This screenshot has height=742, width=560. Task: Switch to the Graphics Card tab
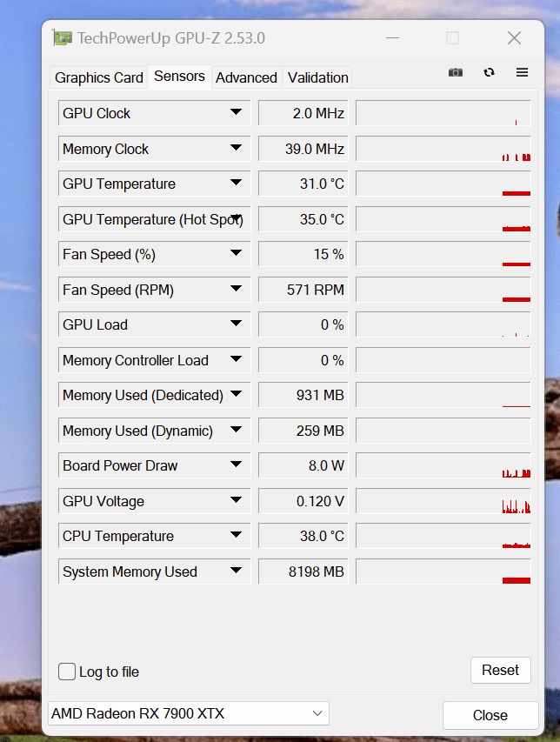[99, 77]
